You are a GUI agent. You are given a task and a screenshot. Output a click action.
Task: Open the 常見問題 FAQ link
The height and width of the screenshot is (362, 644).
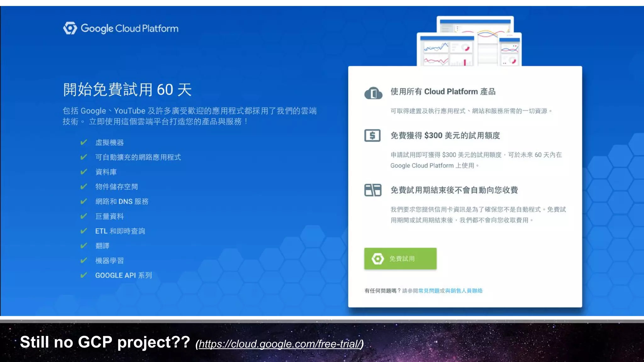point(429,291)
